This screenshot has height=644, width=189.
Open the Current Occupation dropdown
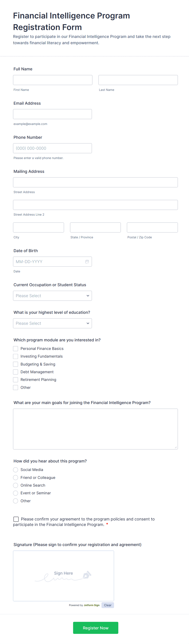click(x=52, y=296)
